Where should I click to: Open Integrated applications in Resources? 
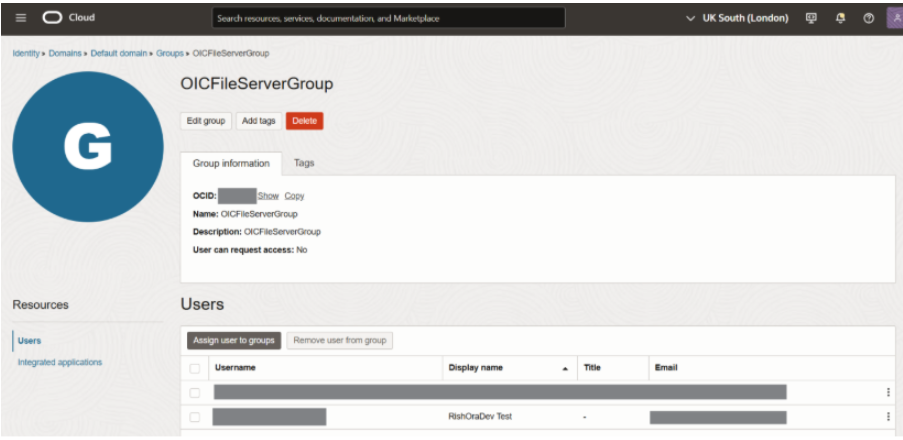click(x=60, y=362)
